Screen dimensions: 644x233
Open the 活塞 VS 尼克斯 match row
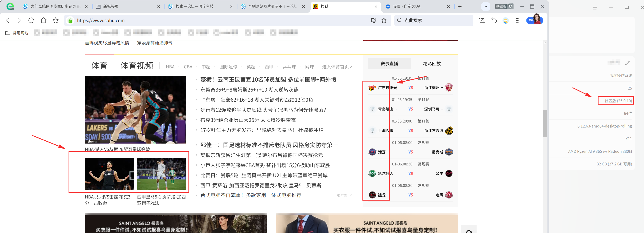[x=411, y=152]
